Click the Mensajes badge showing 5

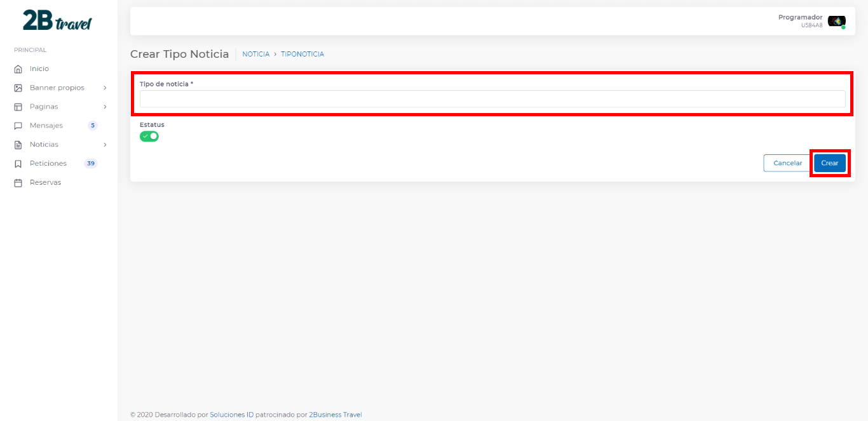pyautogui.click(x=93, y=126)
